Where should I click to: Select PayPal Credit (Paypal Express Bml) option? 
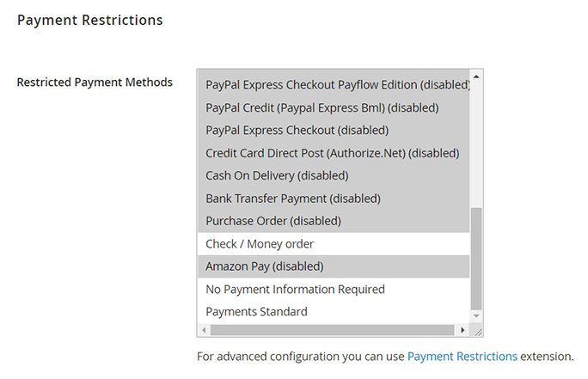(322, 107)
